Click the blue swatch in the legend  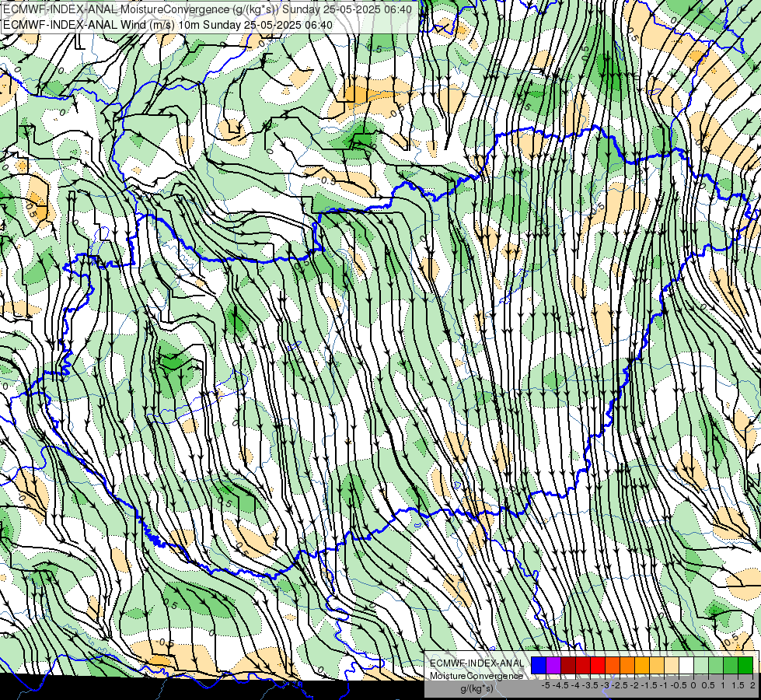point(539,665)
